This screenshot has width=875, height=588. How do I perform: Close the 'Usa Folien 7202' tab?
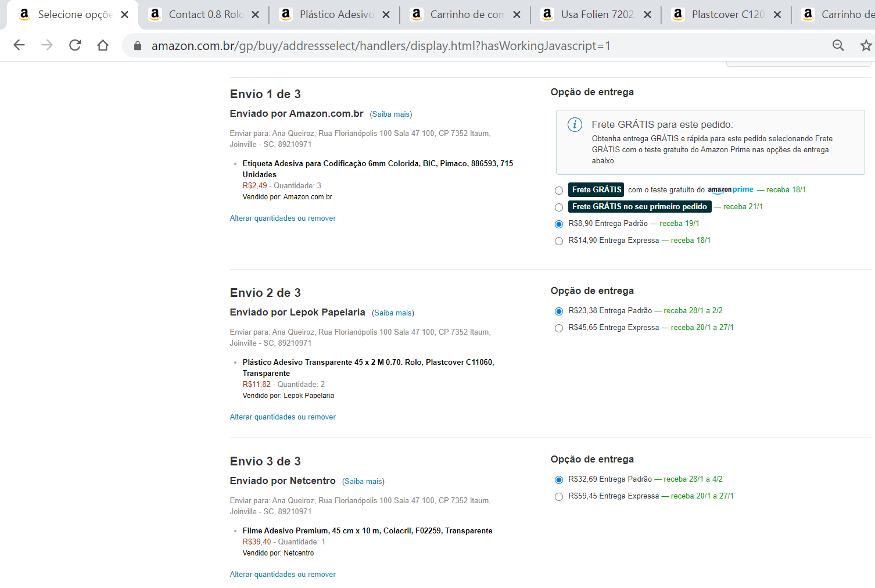tap(648, 15)
